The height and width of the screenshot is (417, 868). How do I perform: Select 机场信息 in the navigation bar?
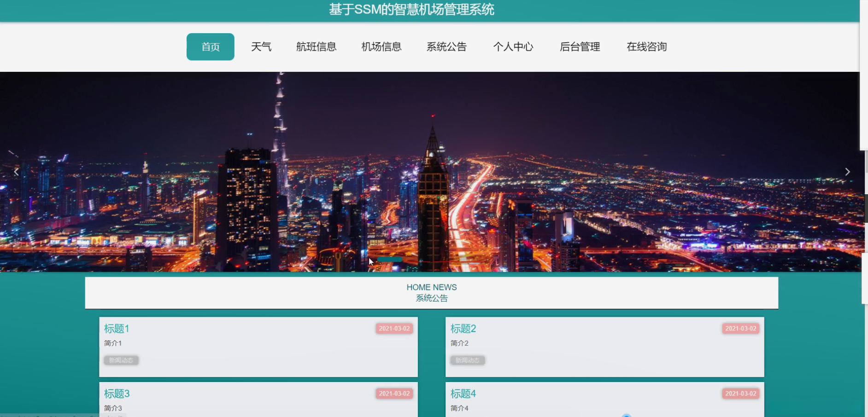point(381,46)
